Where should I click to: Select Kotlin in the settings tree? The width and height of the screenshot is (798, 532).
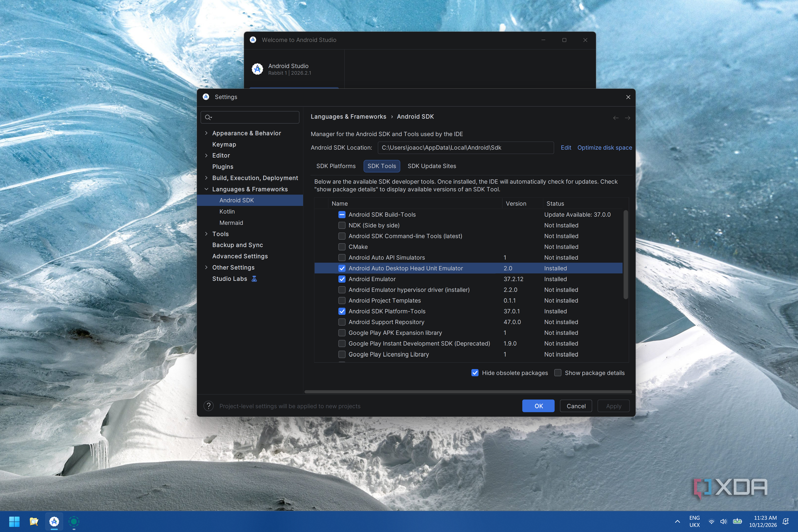coord(227,211)
